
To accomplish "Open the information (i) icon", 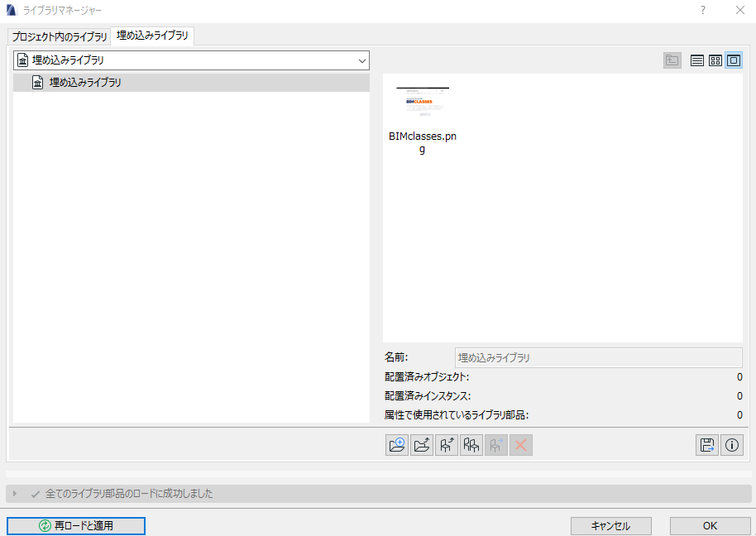I will 732,445.
